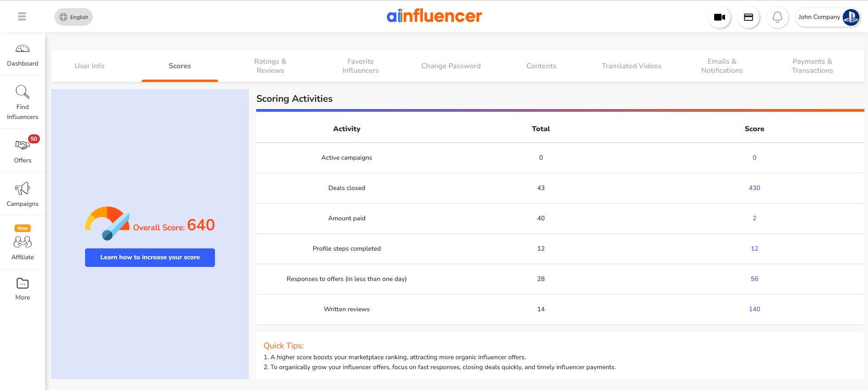
Task: Open the video camera icon
Action: [720, 17]
